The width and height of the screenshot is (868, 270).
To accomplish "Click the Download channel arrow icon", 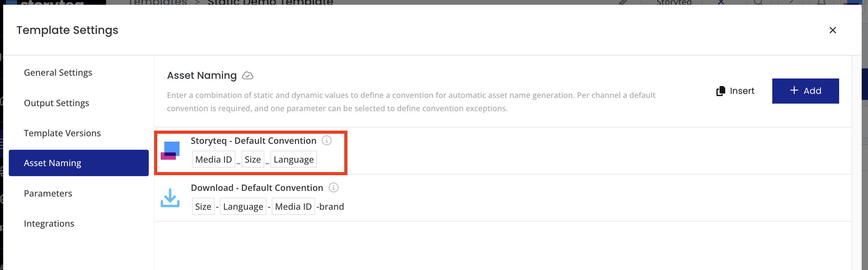I will point(170,197).
